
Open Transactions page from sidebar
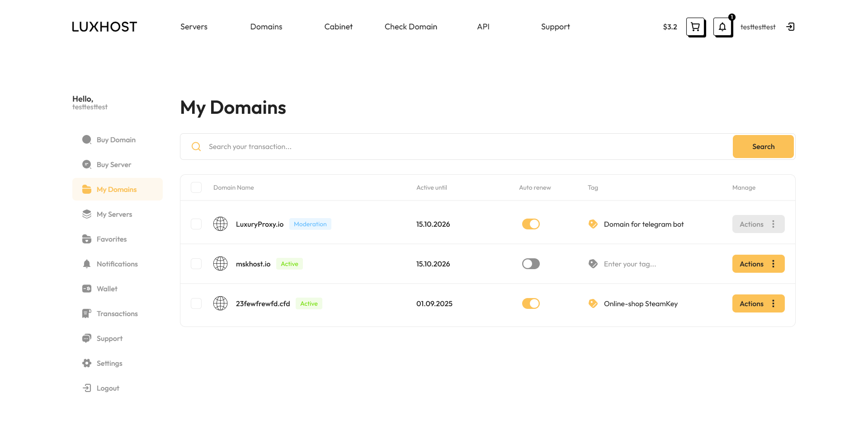point(118,314)
